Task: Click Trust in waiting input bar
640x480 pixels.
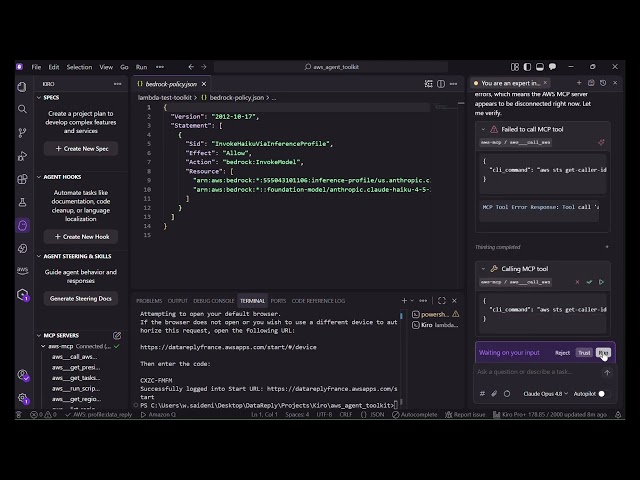Action: tap(584, 353)
